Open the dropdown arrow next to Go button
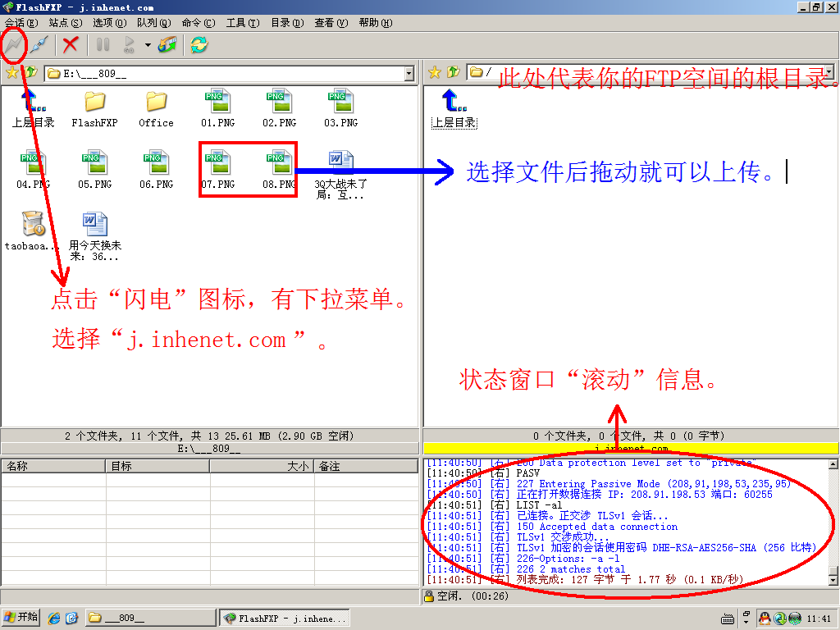This screenshot has height=630, width=840. (148, 45)
